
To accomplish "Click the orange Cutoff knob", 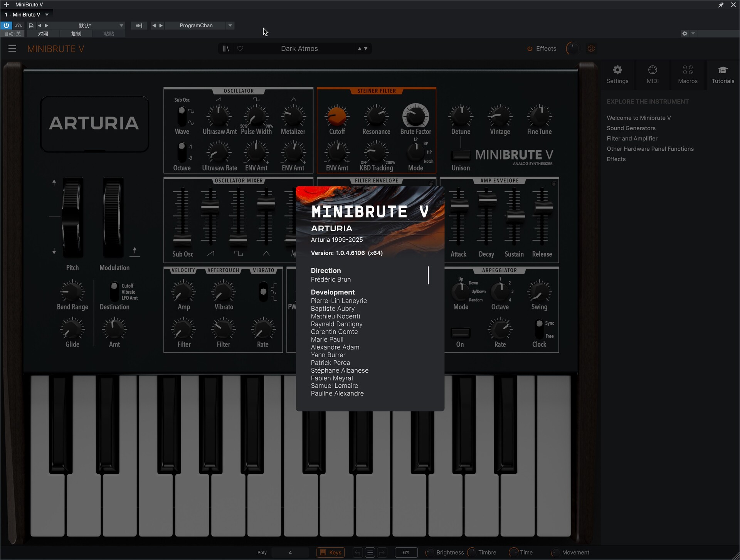I will 337,116.
